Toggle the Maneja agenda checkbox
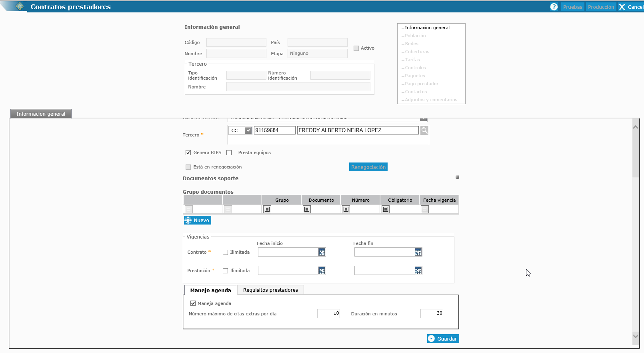The image size is (644, 353). coord(193,303)
